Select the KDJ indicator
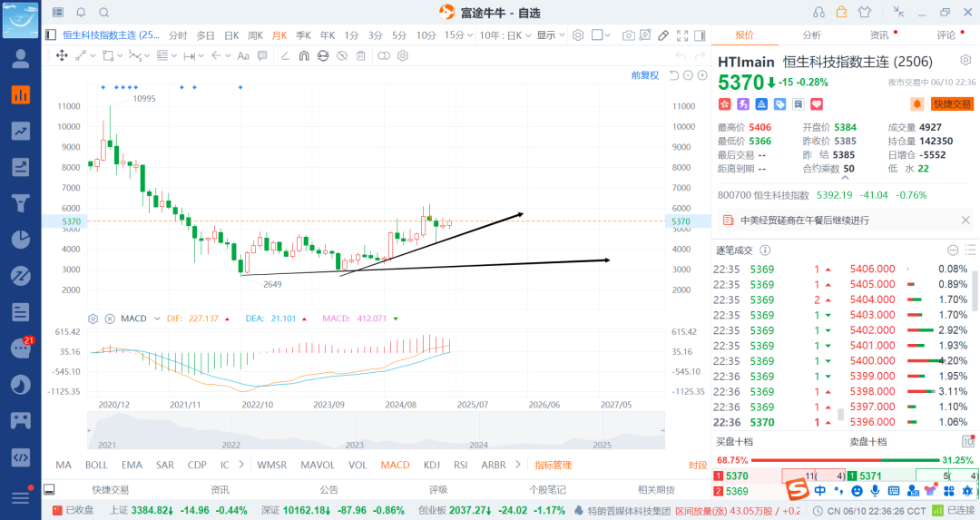Screen dimensions: 980x520 coord(432,465)
